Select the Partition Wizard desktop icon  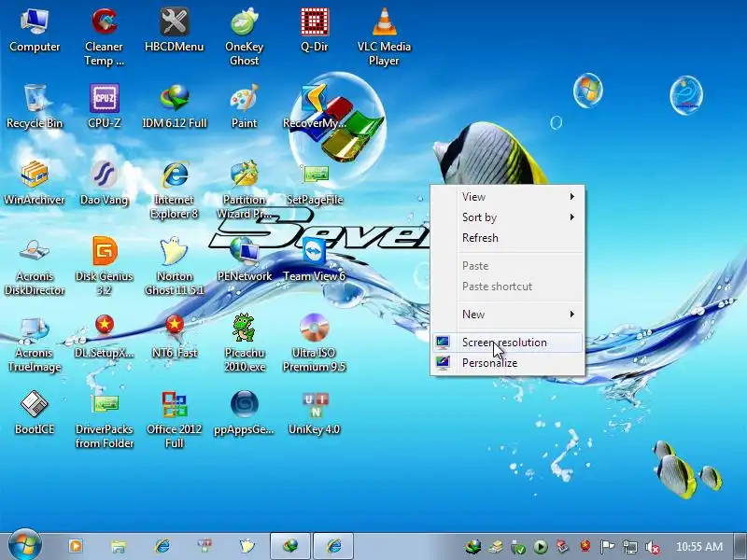pos(244,190)
